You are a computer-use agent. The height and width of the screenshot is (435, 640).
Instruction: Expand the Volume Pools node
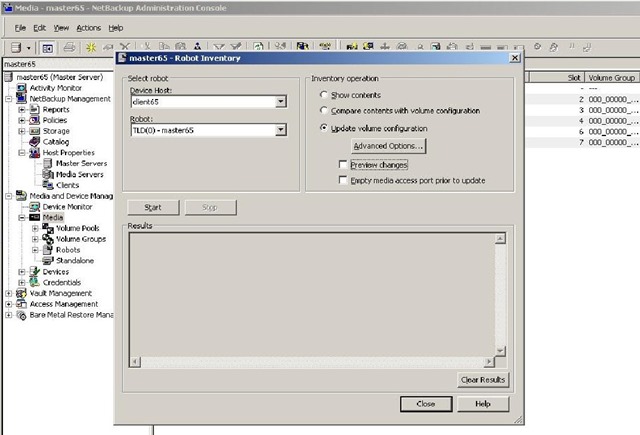[35, 228]
